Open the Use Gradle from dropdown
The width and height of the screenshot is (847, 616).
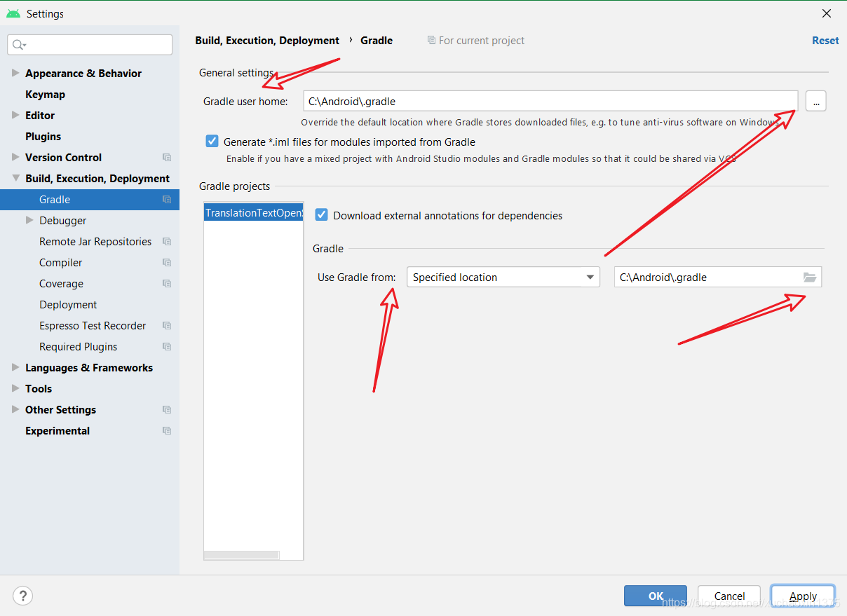[503, 278]
